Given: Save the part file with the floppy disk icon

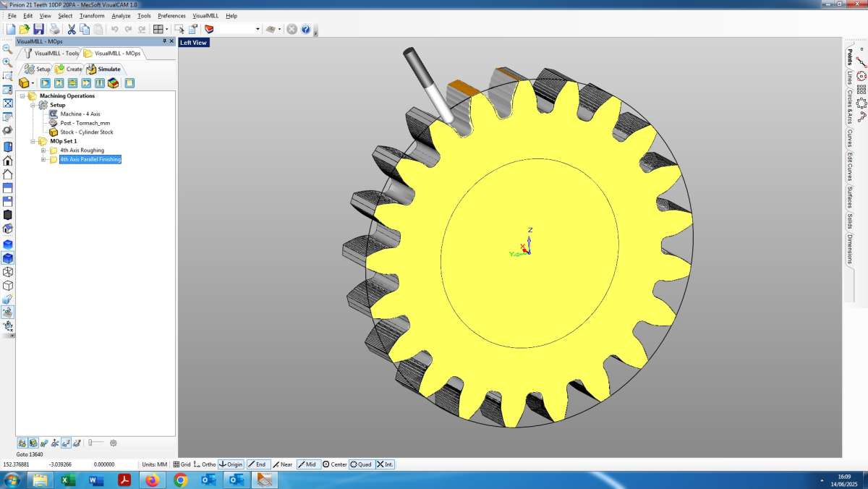Looking at the screenshot, I should click(x=38, y=29).
